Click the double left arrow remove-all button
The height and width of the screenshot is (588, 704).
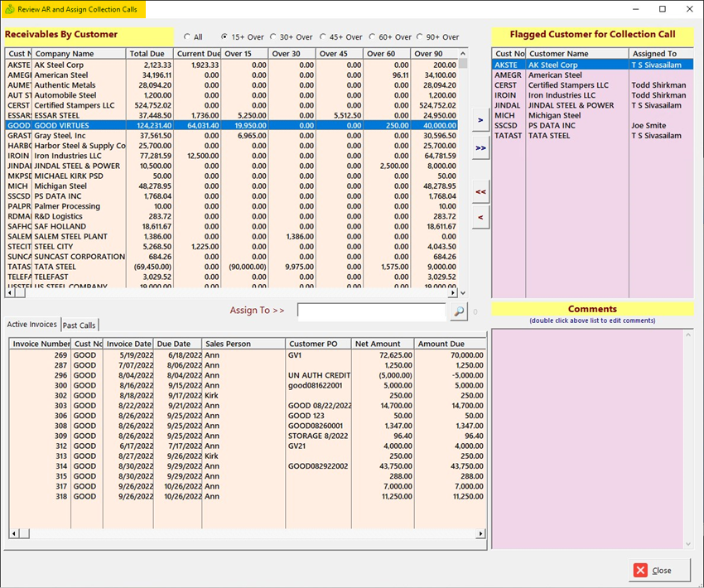point(480,191)
